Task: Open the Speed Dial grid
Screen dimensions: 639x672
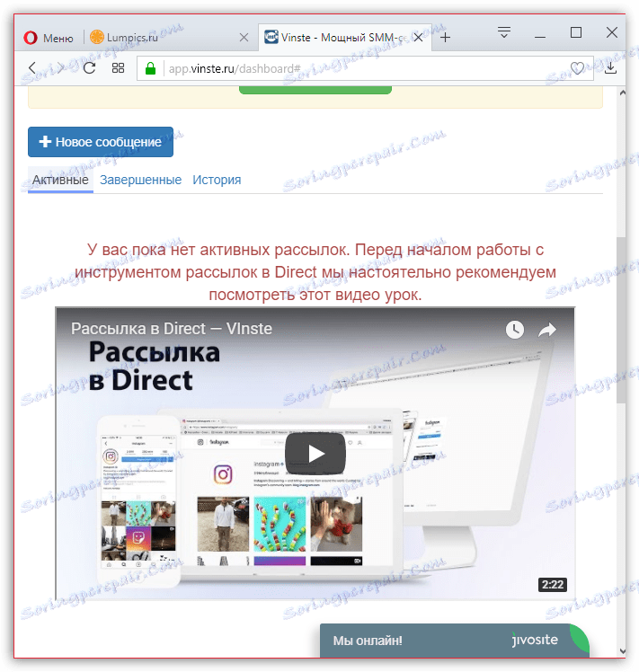Action: coord(118,68)
